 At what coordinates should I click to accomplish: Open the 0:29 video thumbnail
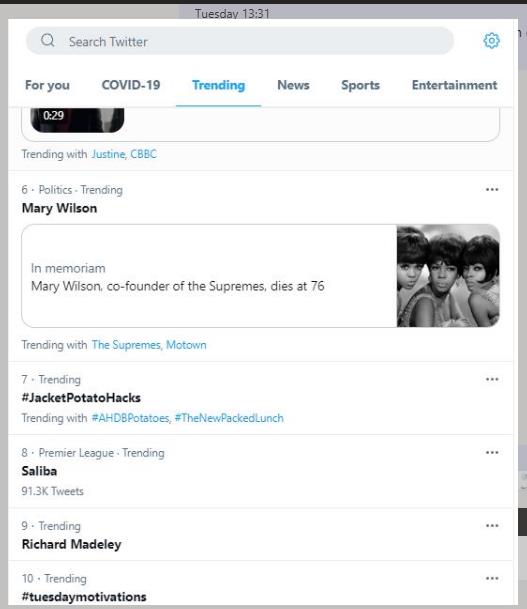[77, 120]
